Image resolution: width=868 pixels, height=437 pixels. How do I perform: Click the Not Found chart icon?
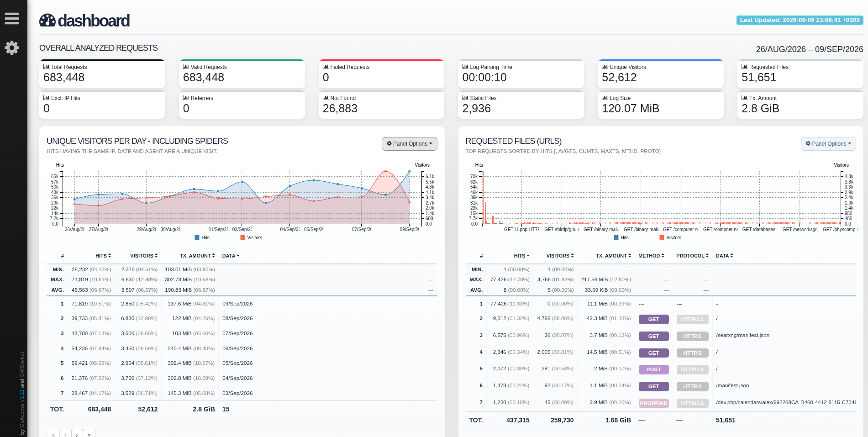pyautogui.click(x=326, y=98)
